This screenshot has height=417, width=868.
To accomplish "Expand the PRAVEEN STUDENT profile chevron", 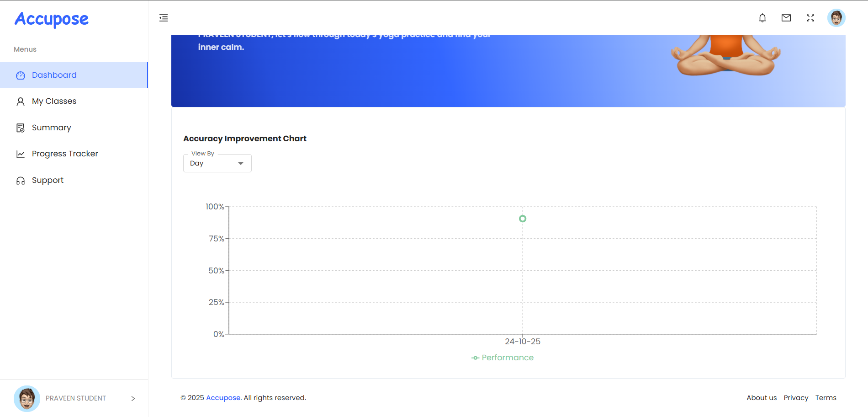I will point(133,399).
